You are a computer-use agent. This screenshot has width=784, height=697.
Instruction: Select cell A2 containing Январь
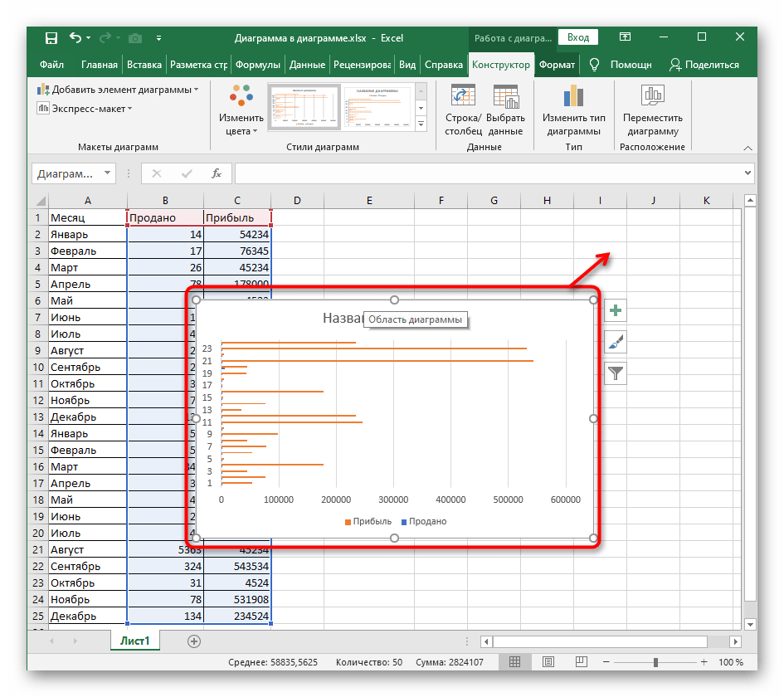coord(87,234)
